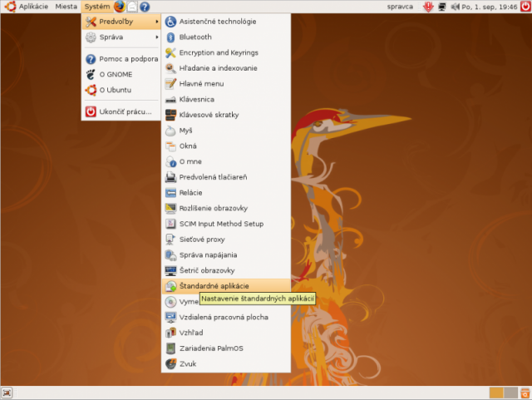
Task: Click the Ubuntu logo in top panel
Action: point(10,7)
